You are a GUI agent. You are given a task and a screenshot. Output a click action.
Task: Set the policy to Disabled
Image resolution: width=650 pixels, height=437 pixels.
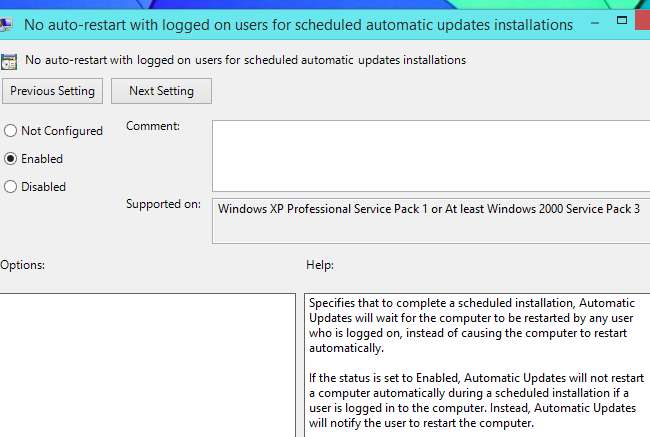pos(10,186)
